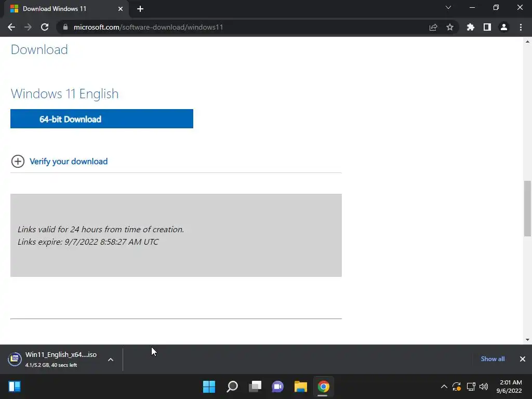Viewport: 532px width, 399px height.
Task: Open the Chrome three-dot menu
Action: point(521,27)
